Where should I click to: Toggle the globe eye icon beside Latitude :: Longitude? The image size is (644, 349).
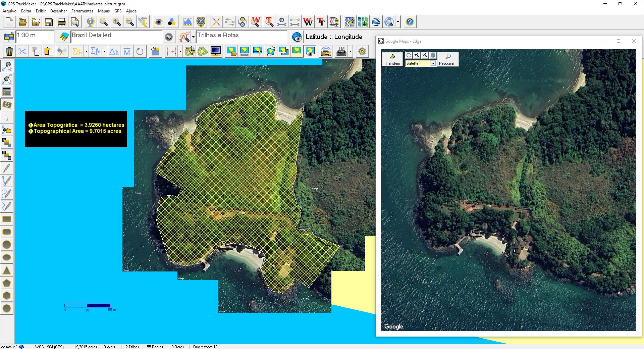click(297, 37)
